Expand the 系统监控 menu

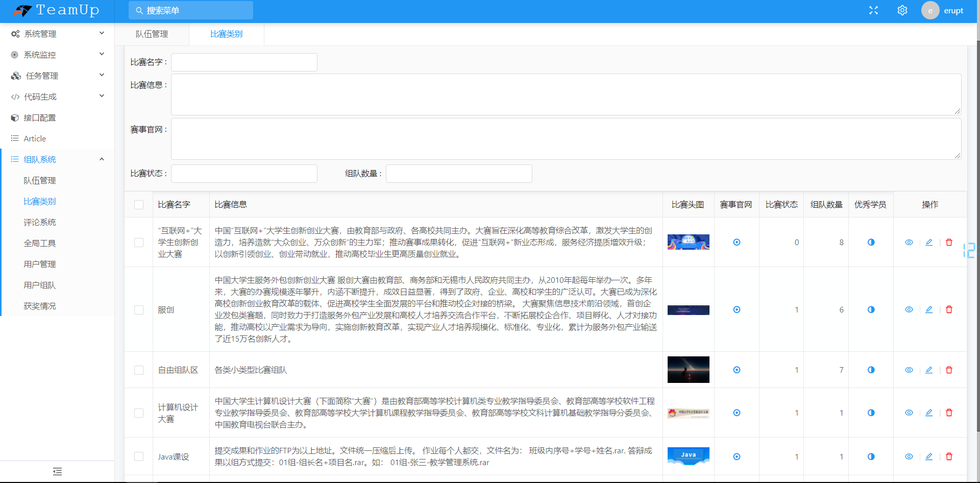tap(57, 55)
